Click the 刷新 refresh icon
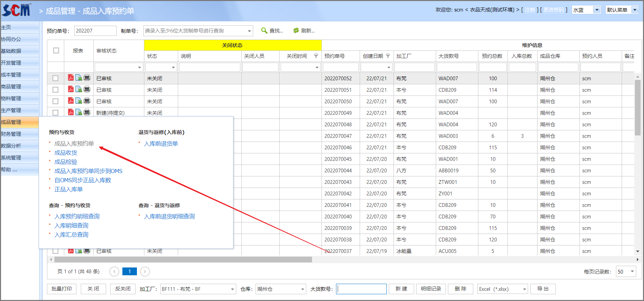 [x=296, y=30]
